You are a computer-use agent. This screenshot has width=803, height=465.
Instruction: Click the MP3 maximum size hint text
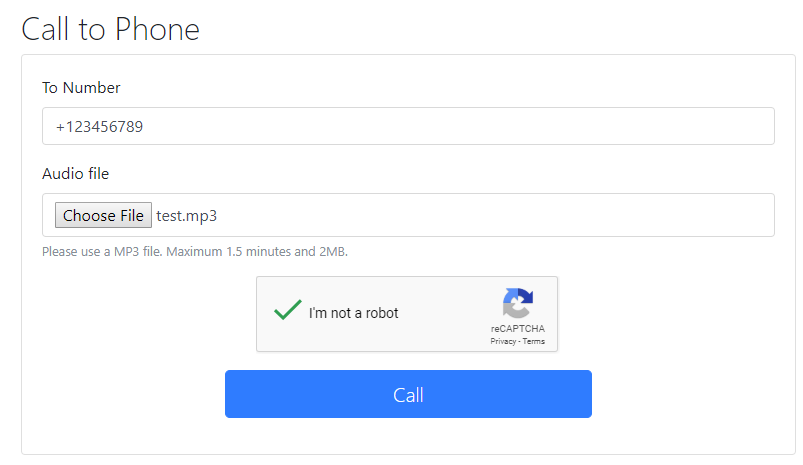point(195,251)
